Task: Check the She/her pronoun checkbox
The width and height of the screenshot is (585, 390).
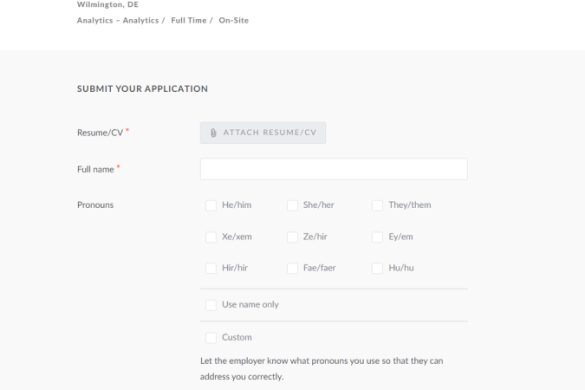Action: (x=292, y=205)
